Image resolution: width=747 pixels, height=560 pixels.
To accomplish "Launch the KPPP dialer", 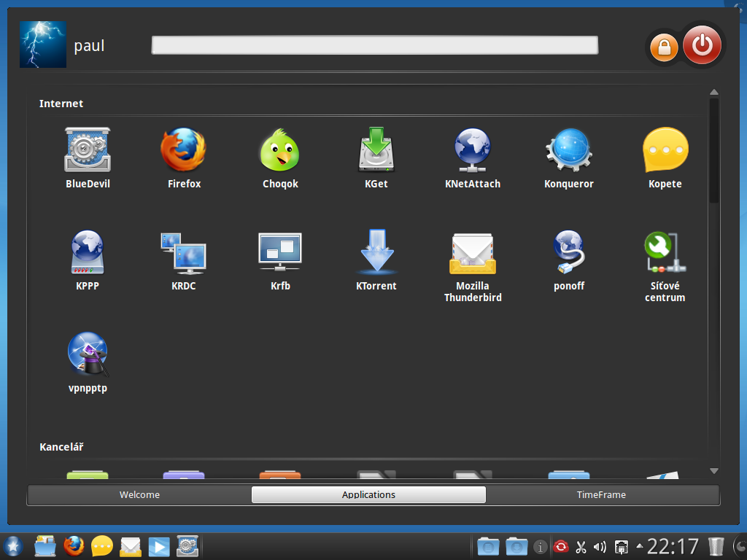I will [88, 260].
